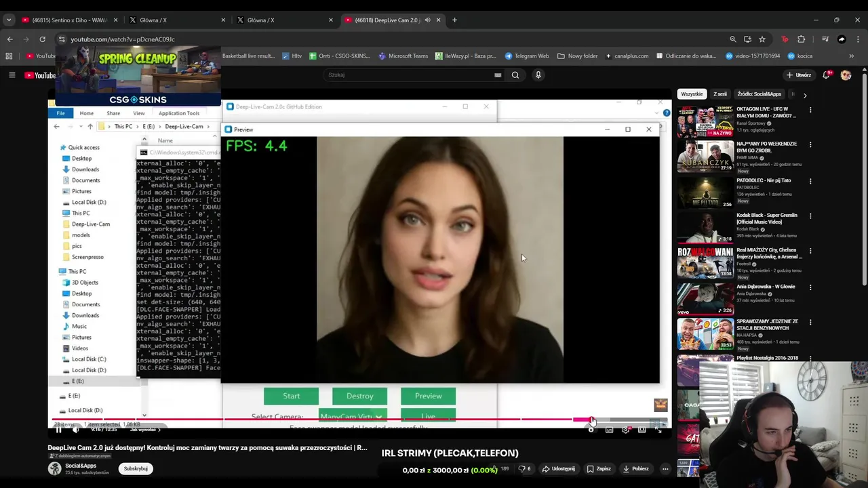Show more bookmarks with the chevron
This screenshot has height=488, width=868.
click(852, 56)
